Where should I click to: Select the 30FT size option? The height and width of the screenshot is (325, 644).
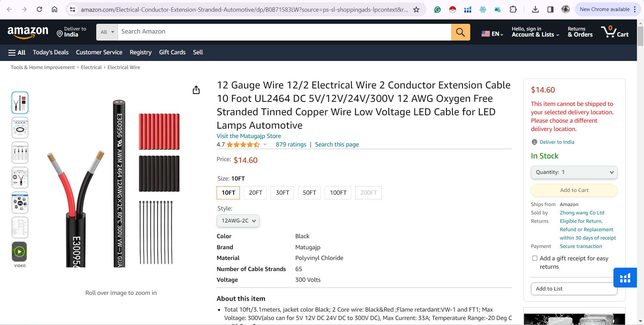click(x=282, y=193)
